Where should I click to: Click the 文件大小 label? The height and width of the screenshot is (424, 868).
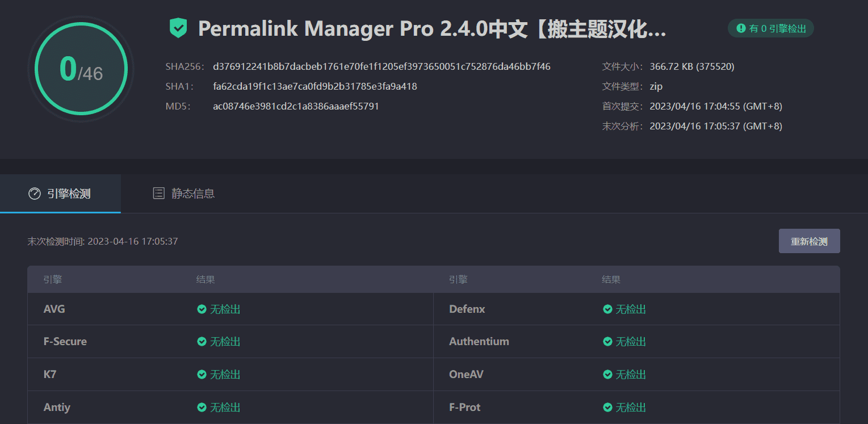(623, 67)
